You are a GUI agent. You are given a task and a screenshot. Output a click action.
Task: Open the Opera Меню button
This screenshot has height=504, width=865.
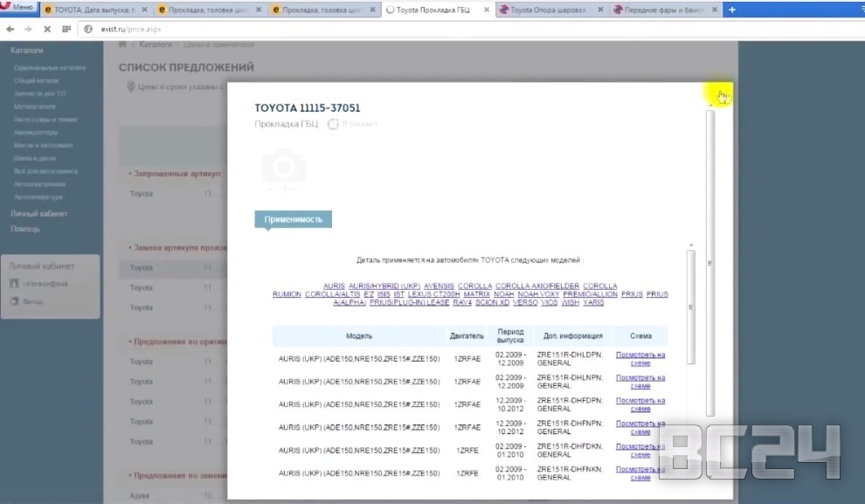pos(19,8)
